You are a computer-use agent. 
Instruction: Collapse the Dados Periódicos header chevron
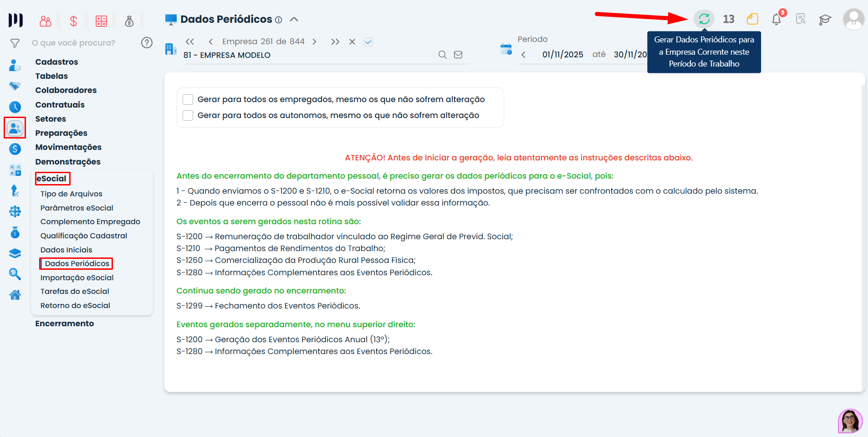(x=294, y=19)
